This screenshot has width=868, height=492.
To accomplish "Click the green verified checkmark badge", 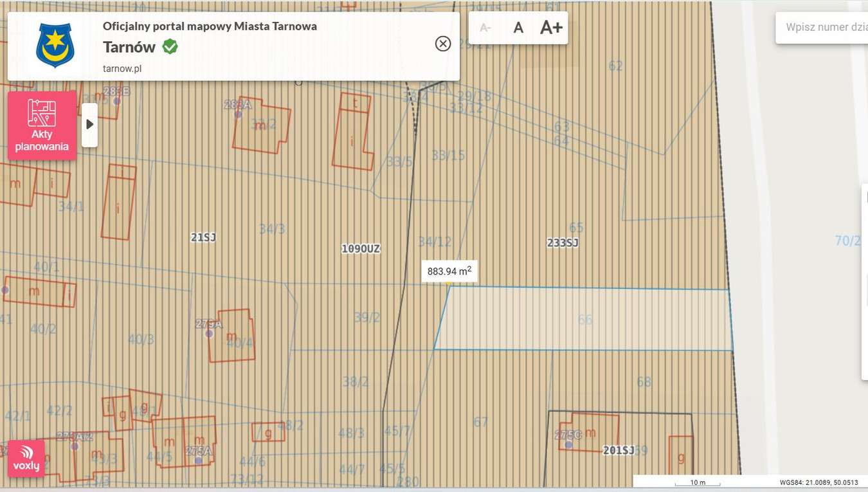I will (x=170, y=47).
